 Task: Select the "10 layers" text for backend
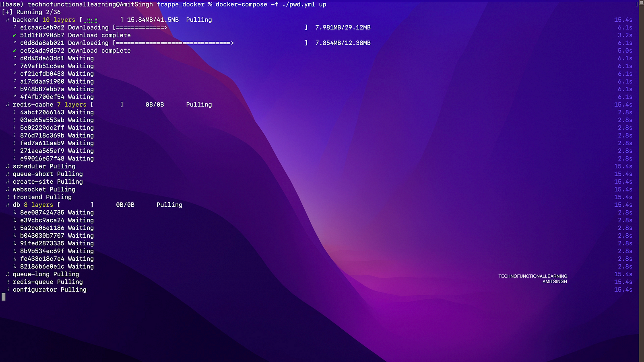click(59, 20)
